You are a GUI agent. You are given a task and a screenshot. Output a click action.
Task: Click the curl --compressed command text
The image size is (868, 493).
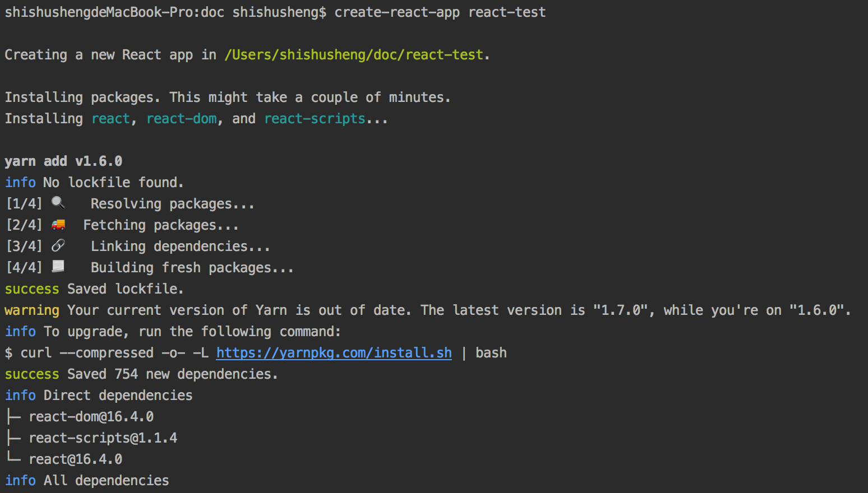tap(256, 353)
